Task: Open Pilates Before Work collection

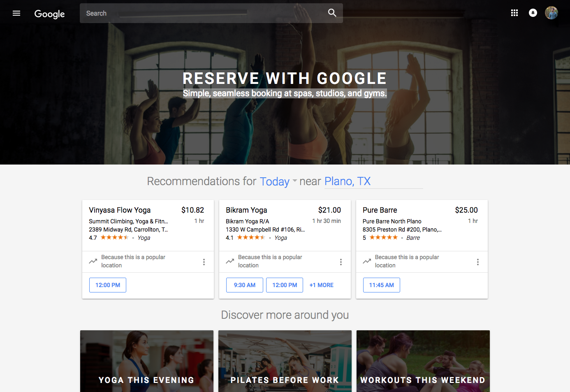Action: 285,361
